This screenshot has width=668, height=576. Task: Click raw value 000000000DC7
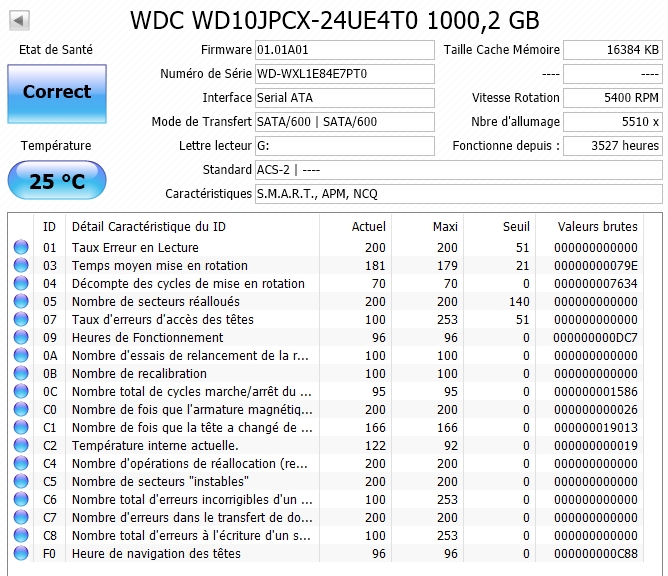click(x=596, y=337)
